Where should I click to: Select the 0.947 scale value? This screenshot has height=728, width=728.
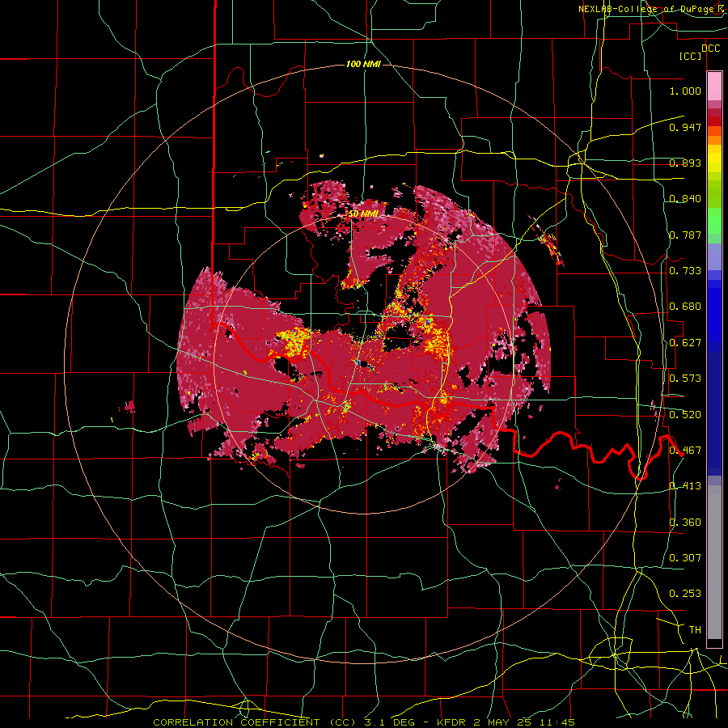(685, 127)
